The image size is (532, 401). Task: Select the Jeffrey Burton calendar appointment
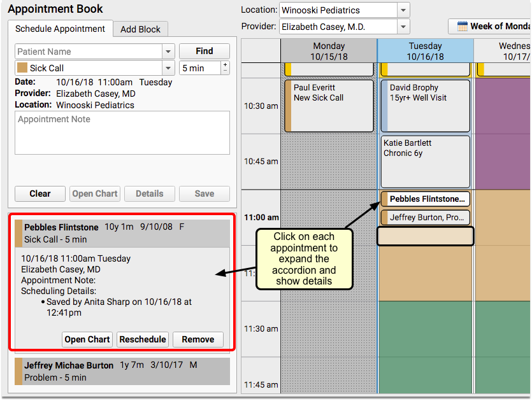425,218
